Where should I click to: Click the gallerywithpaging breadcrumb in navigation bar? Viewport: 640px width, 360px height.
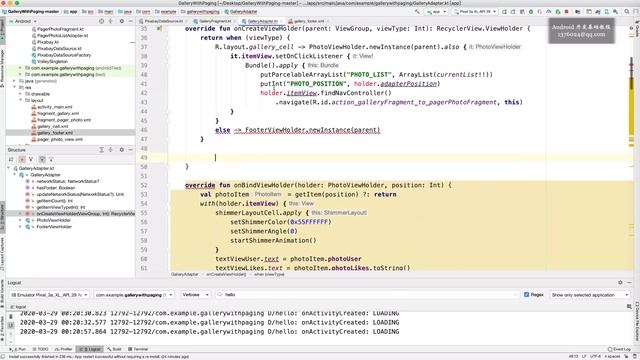click(200, 12)
